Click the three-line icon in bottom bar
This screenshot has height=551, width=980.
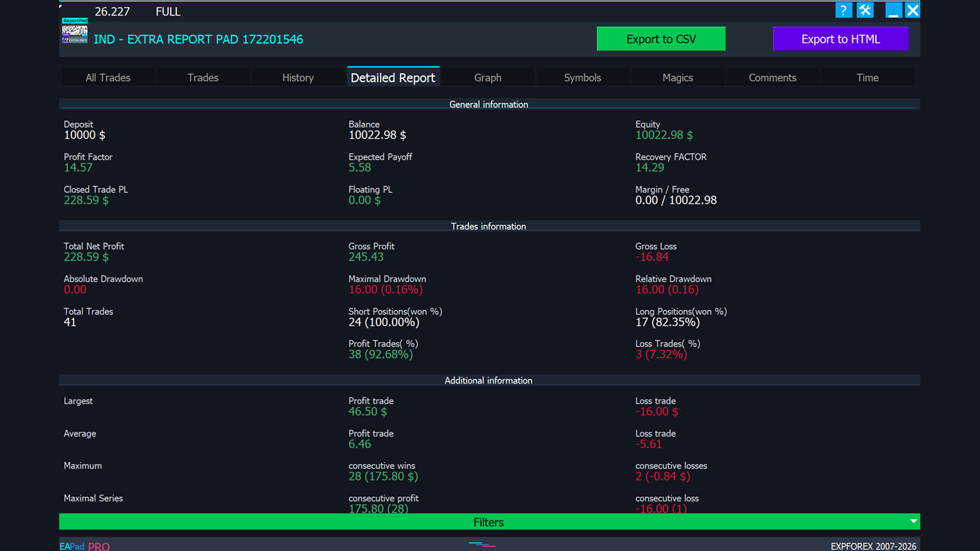point(482,545)
